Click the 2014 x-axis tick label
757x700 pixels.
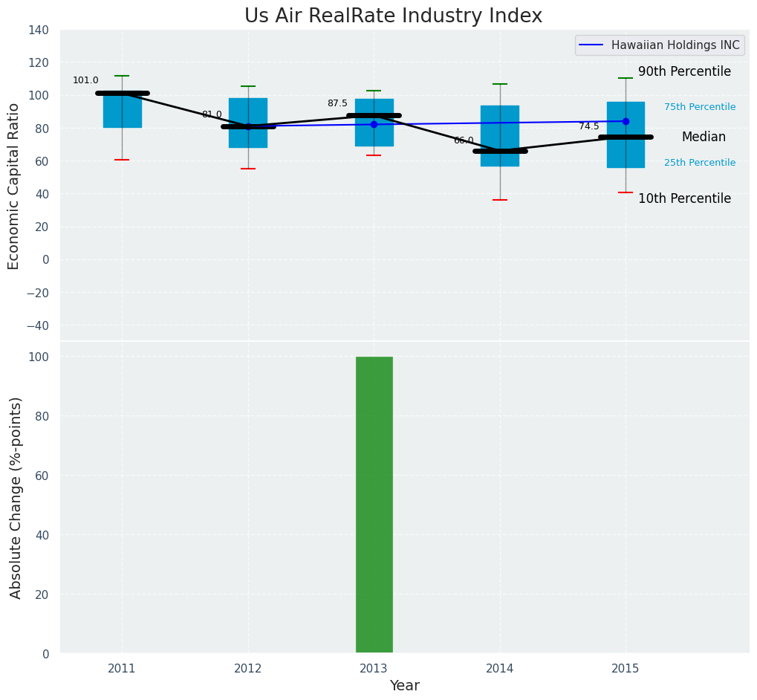[x=500, y=669]
